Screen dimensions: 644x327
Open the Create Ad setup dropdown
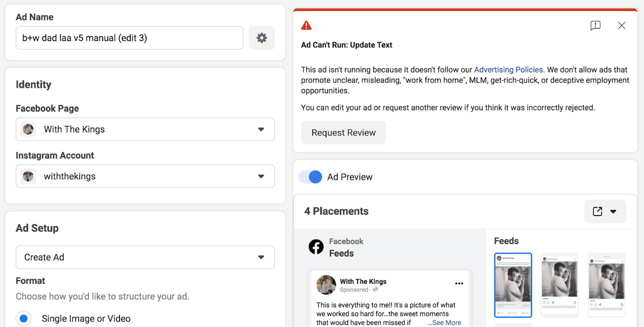coord(145,257)
